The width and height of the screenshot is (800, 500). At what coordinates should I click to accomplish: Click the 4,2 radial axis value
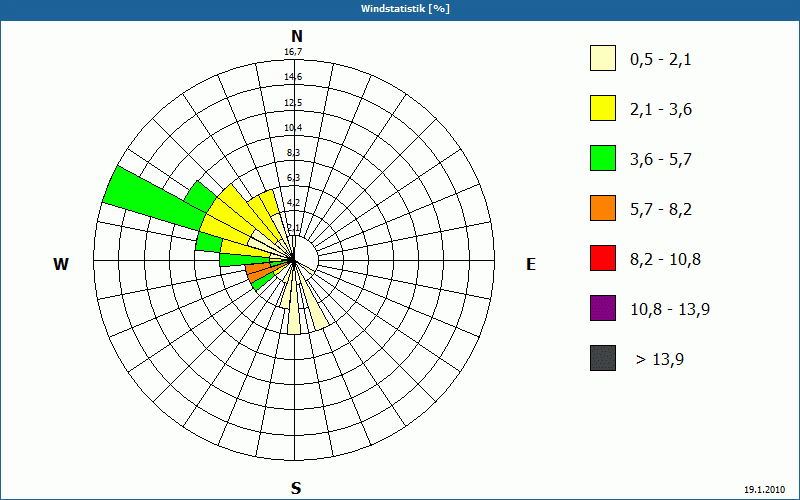point(293,203)
